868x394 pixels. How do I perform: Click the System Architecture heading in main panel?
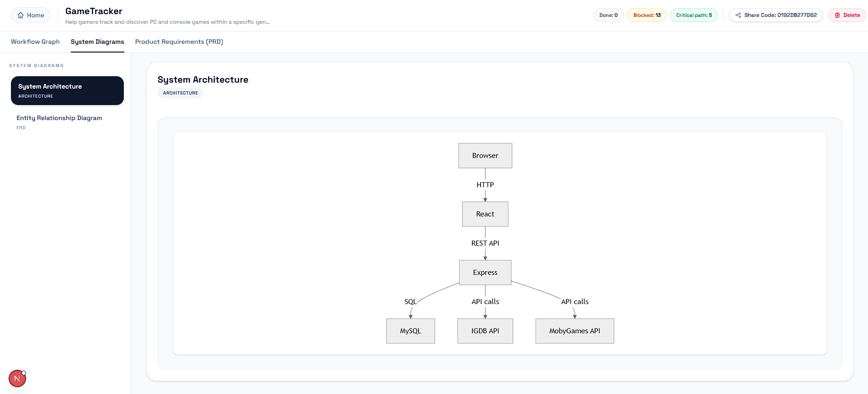pyautogui.click(x=203, y=79)
